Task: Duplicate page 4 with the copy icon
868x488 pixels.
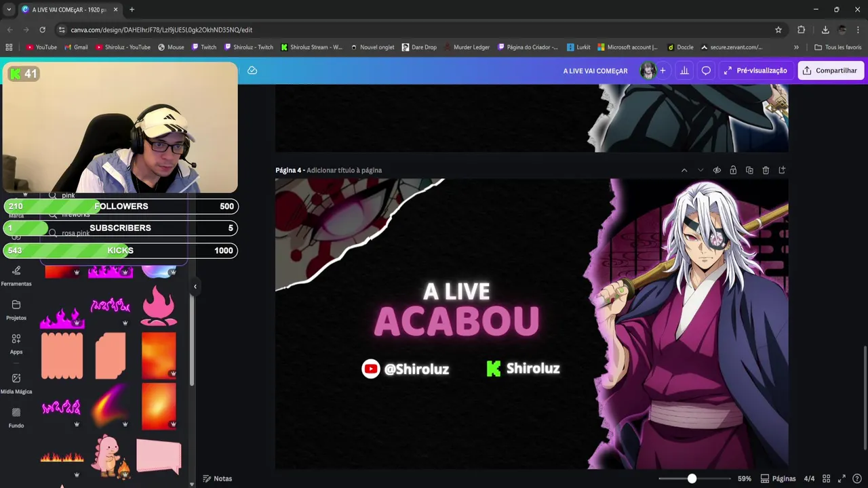Action: point(749,170)
